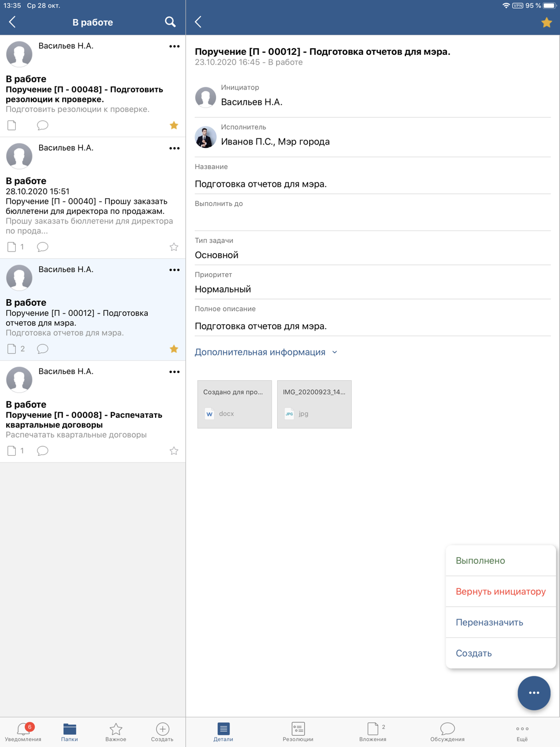Tap Васильев avatar on task П-00040 card
The height and width of the screenshot is (747, 560).
click(19, 156)
